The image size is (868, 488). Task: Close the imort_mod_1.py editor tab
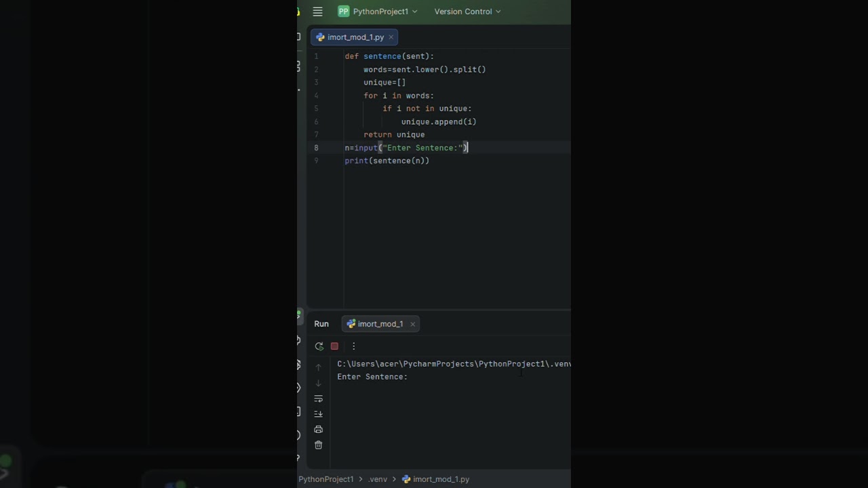[391, 37]
